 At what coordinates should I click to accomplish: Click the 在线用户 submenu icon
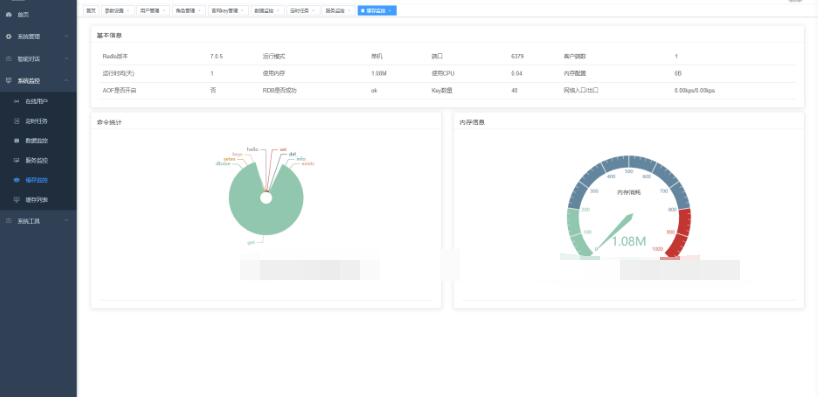pos(16,101)
